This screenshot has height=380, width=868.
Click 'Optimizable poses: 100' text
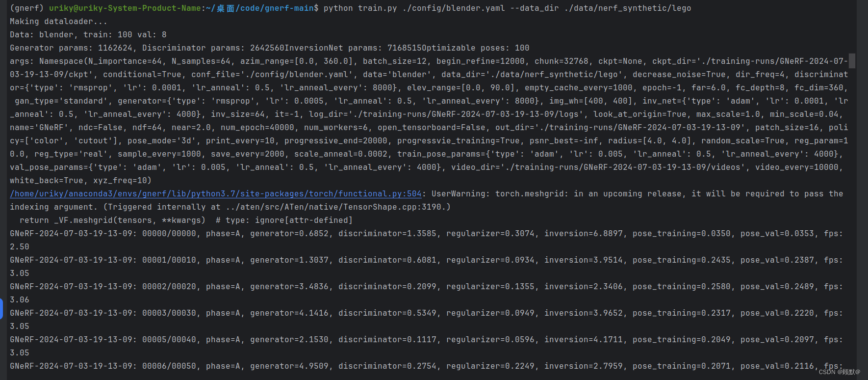point(476,48)
